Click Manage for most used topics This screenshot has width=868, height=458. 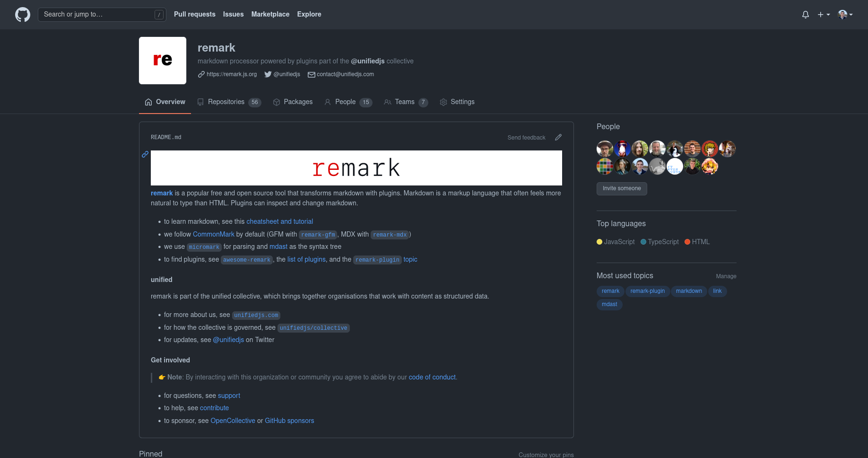pyautogui.click(x=726, y=276)
